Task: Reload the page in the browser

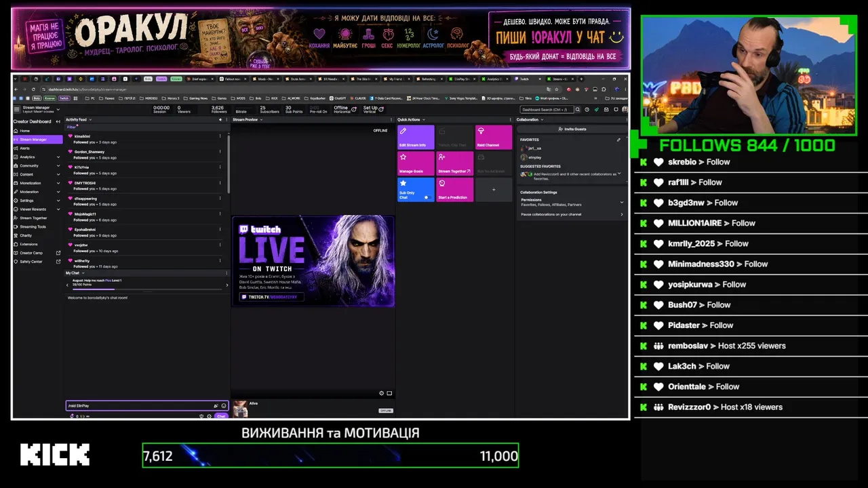Action: [33, 89]
